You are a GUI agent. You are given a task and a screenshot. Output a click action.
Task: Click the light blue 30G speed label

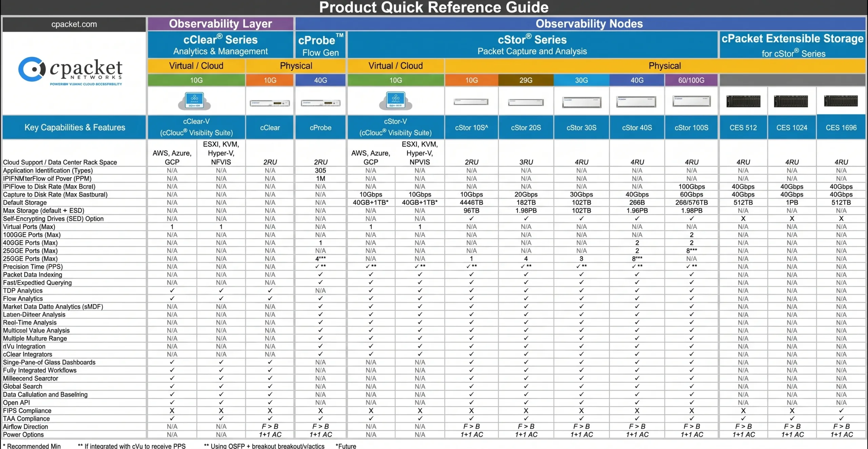[x=581, y=80]
